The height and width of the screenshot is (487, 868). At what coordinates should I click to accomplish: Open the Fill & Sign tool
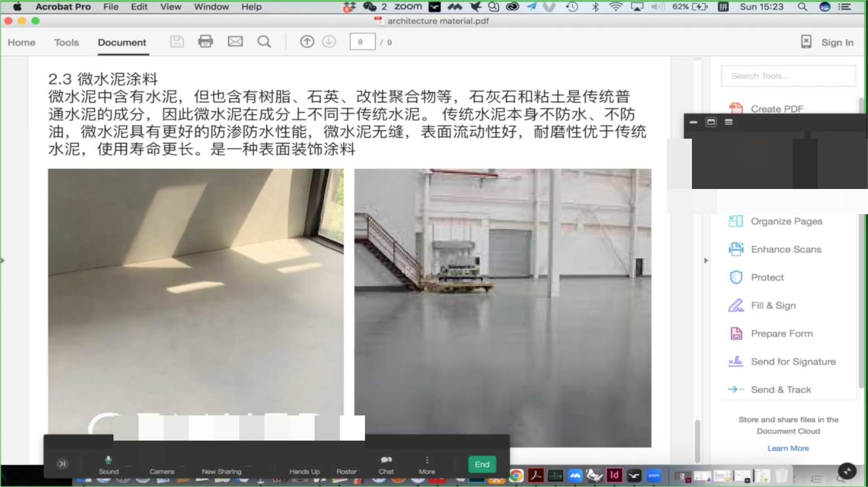pyautogui.click(x=773, y=305)
